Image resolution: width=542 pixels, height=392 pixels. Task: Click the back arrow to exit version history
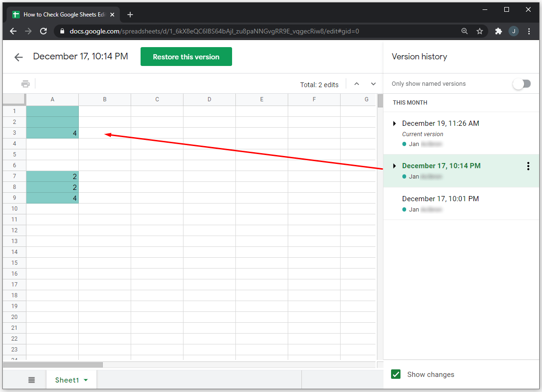(x=18, y=57)
